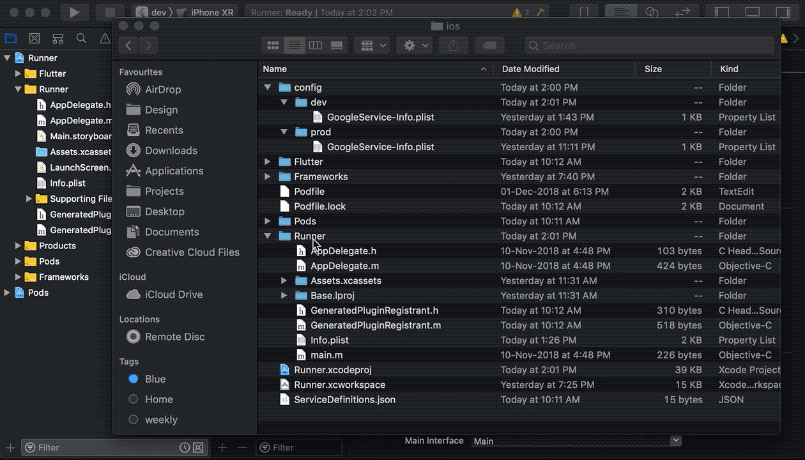Sort Finder list by Date Modified column
This screenshot has height=460, width=805.
pos(564,69)
